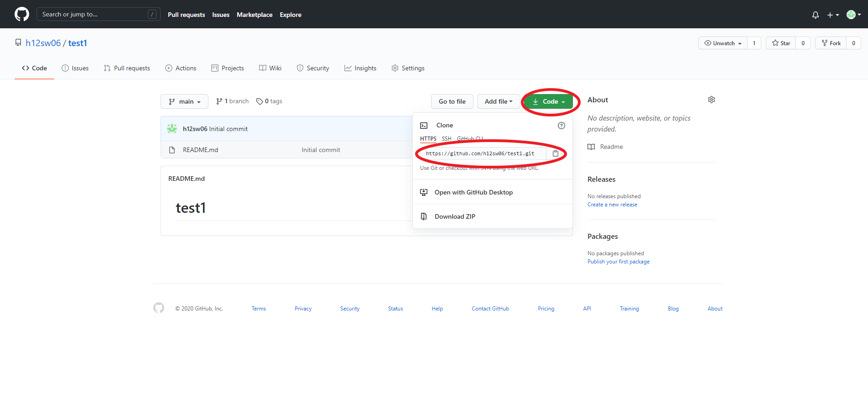The height and width of the screenshot is (405, 868).
Task: Click the Download ZIP archive icon
Action: pos(424,216)
